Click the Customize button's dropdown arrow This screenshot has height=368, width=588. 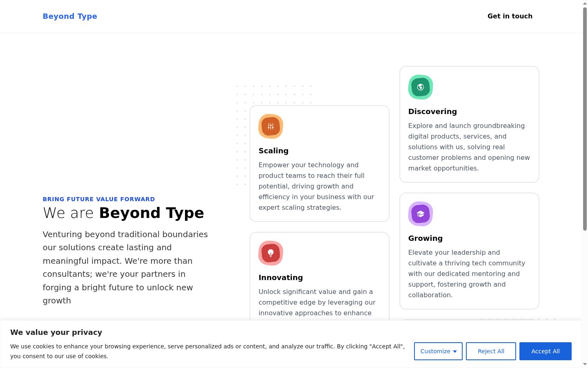coord(455,352)
